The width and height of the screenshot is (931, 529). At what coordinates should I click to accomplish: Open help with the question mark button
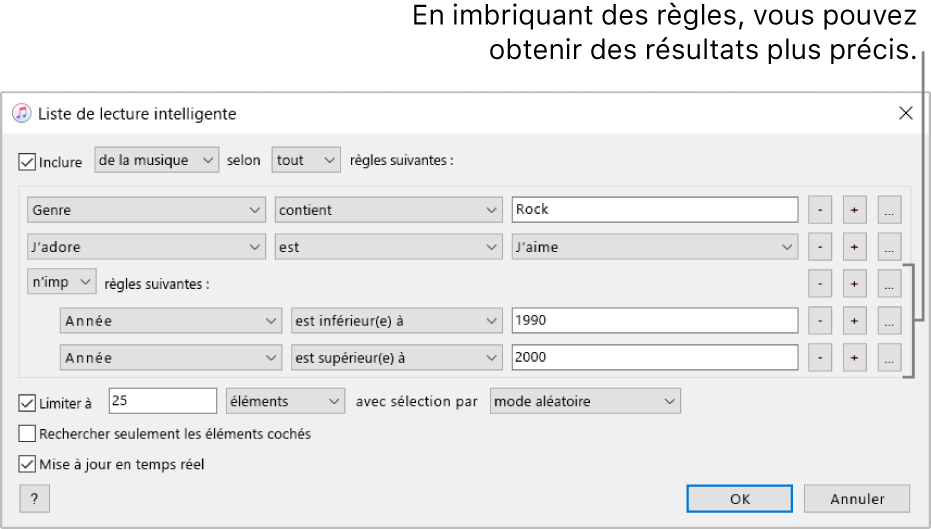(34, 499)
